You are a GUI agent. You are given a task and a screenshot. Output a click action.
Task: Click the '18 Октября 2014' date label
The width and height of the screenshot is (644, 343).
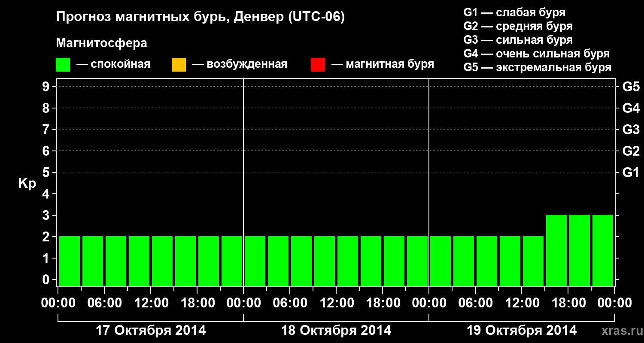[x=336, y=331]
